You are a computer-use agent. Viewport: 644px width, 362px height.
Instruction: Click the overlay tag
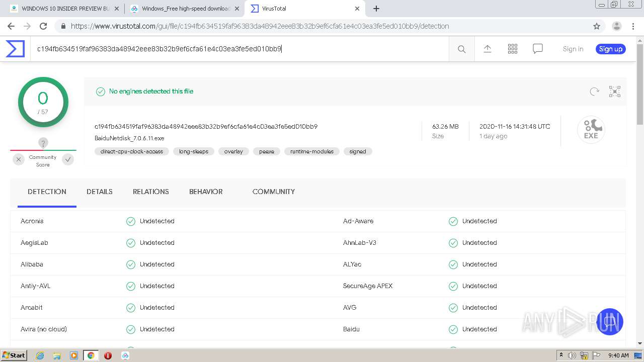click(233, 151)
